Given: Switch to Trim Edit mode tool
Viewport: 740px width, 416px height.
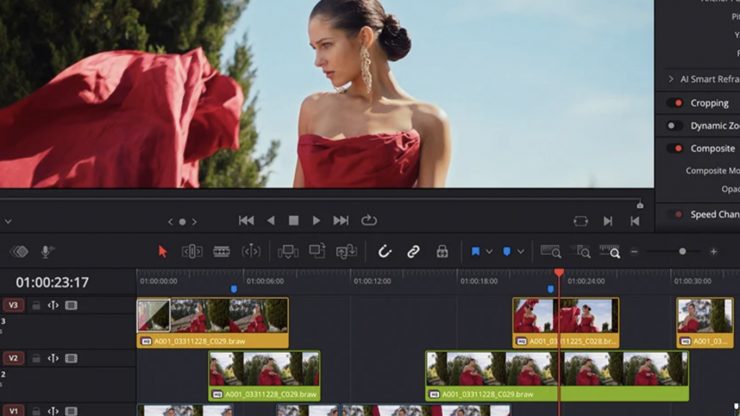Looking at the screenshot, I should point(192,252).
